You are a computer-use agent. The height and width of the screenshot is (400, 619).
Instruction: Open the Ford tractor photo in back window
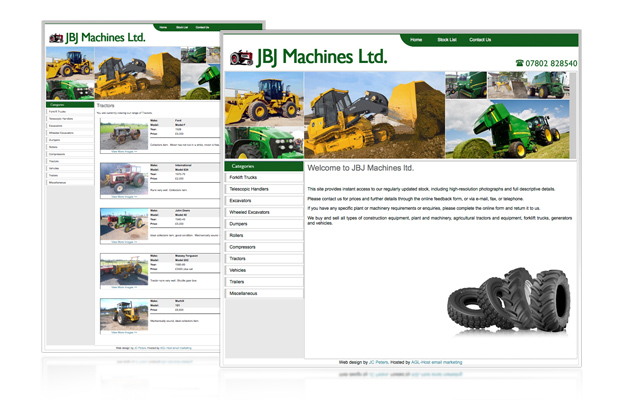(124, 135)
